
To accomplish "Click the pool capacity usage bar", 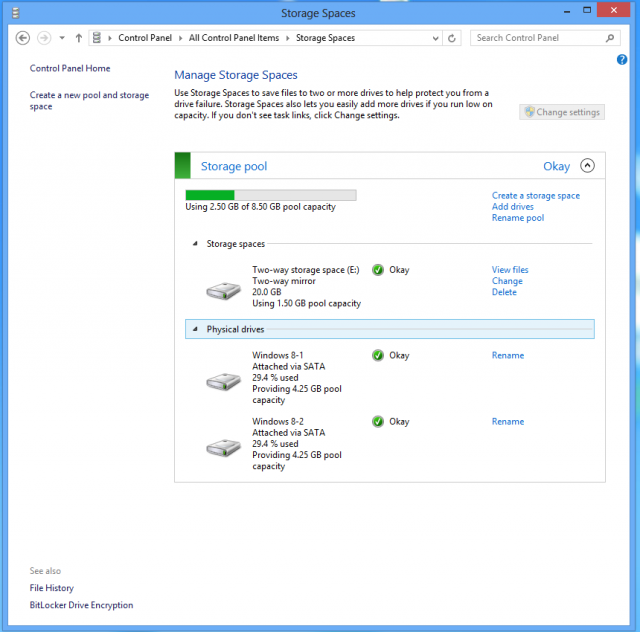I will (x=271, y=195).
